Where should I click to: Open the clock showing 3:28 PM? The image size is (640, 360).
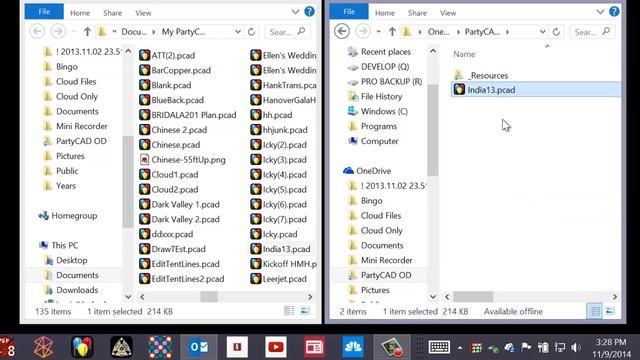click(x=611, y=348)
